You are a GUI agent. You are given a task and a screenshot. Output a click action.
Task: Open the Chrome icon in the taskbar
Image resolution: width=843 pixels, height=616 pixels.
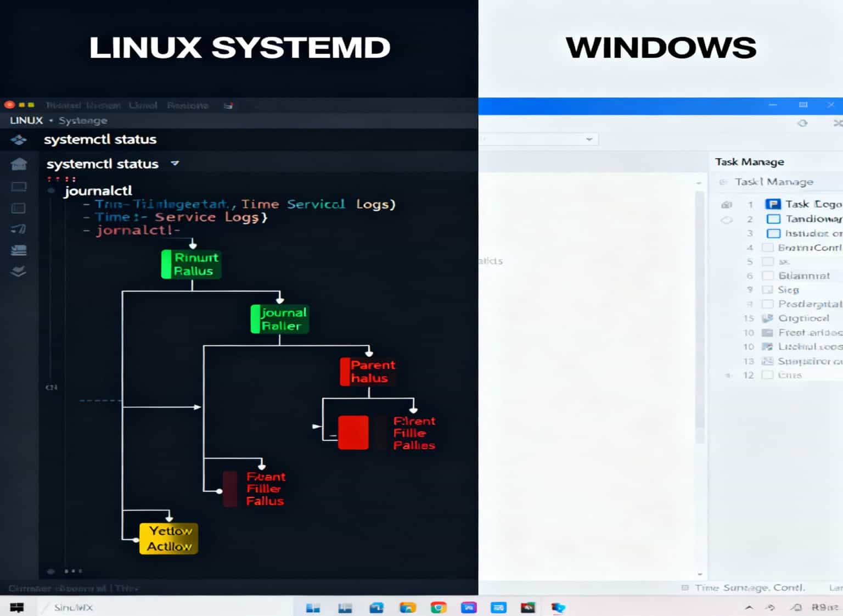click(439, 607)
